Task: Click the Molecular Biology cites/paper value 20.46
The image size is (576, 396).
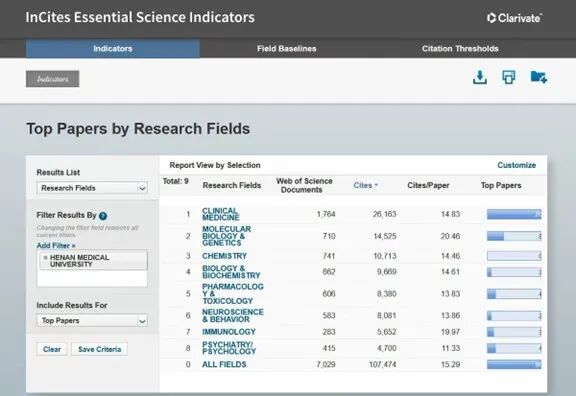Action: click(x=450, y=236)
